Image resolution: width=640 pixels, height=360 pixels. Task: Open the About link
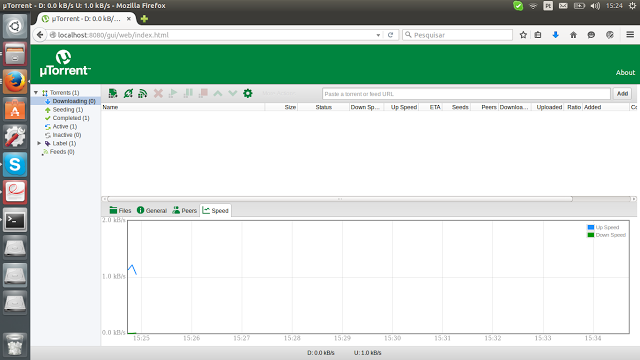point(625,72)
